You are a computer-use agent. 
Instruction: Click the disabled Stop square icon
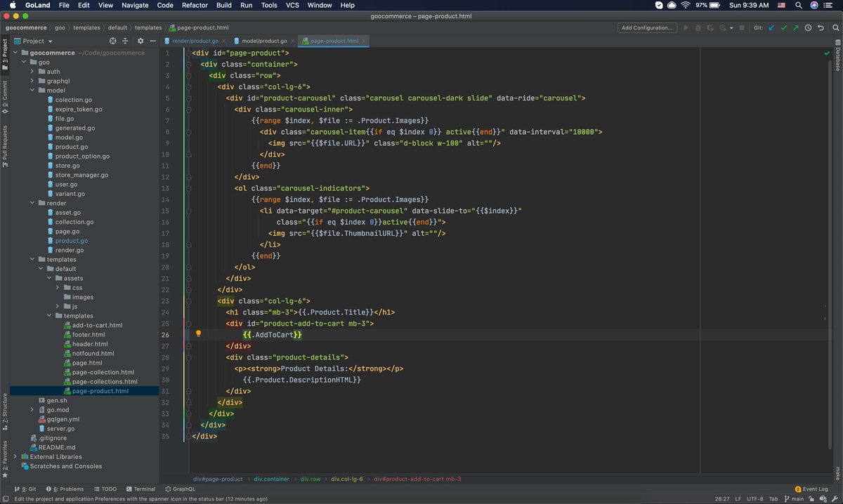click(743, 27)
